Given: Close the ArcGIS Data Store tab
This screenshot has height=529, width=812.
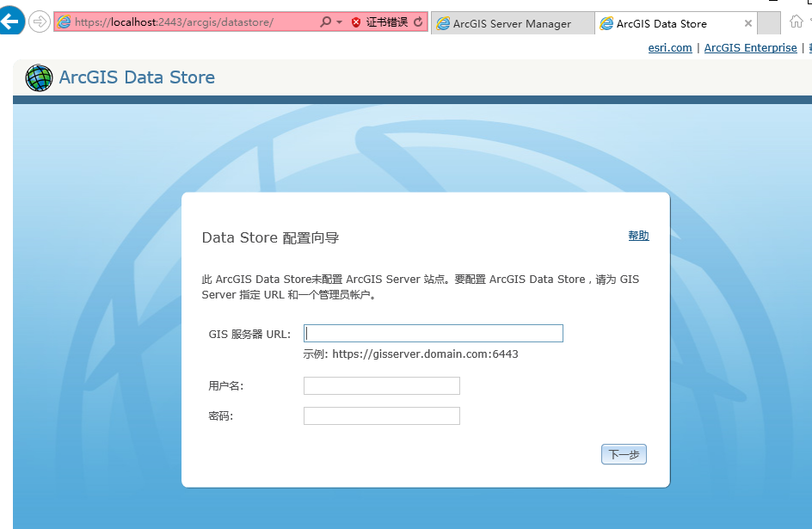Looking at the screenshot, I should [747, 23].
